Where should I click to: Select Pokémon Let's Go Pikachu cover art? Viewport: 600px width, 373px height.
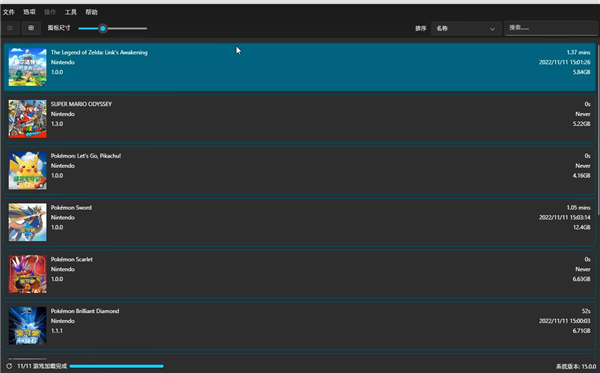click(28, 171)
